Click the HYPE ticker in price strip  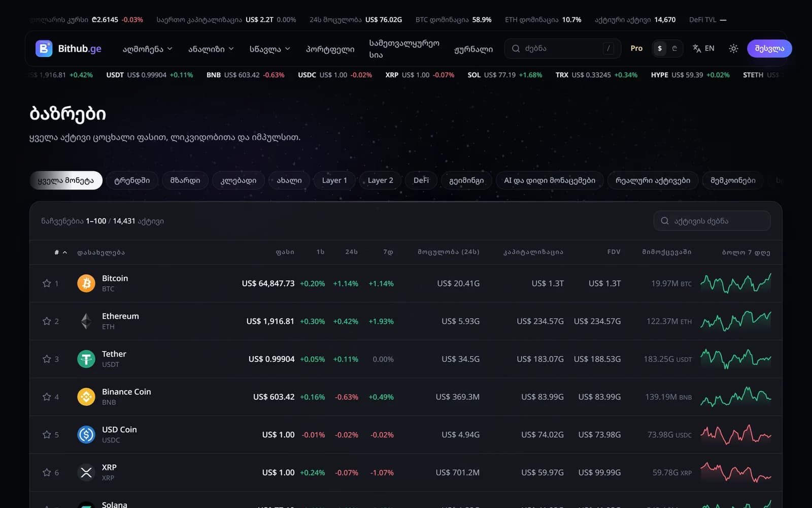690,75
